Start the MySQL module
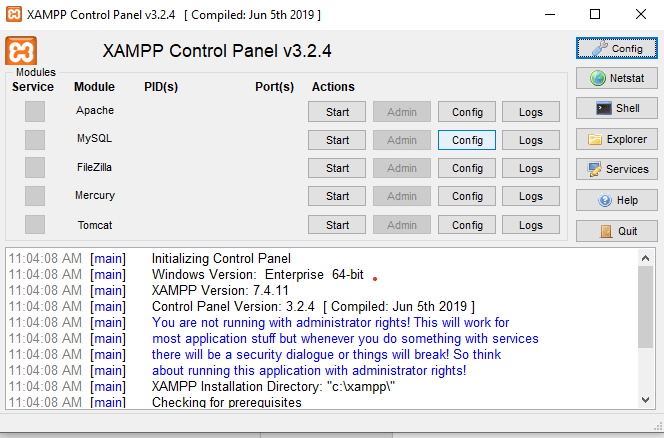 [337, 140]
